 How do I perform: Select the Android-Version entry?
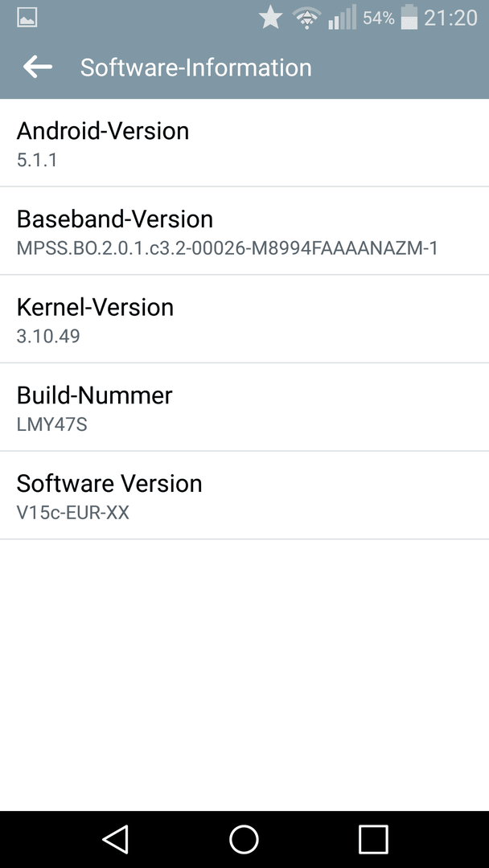point(244,143)
